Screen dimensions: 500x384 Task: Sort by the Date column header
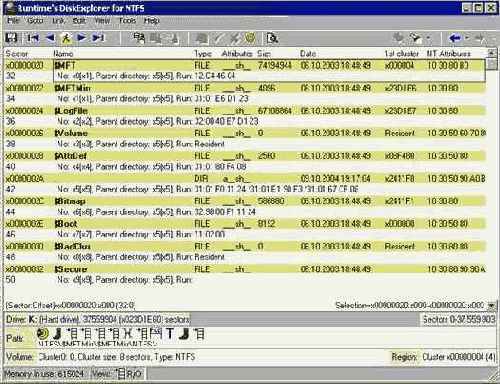[308, 54]
